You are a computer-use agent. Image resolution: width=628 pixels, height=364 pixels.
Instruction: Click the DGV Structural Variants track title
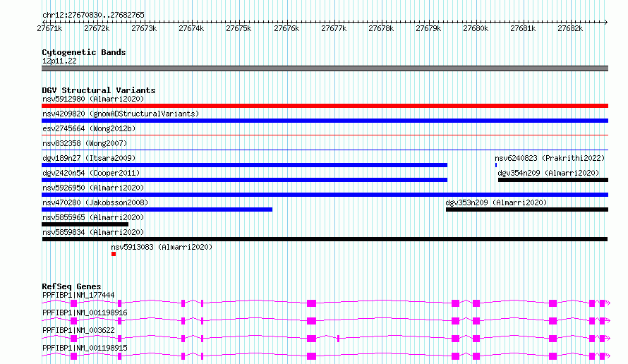coord(99,90)
